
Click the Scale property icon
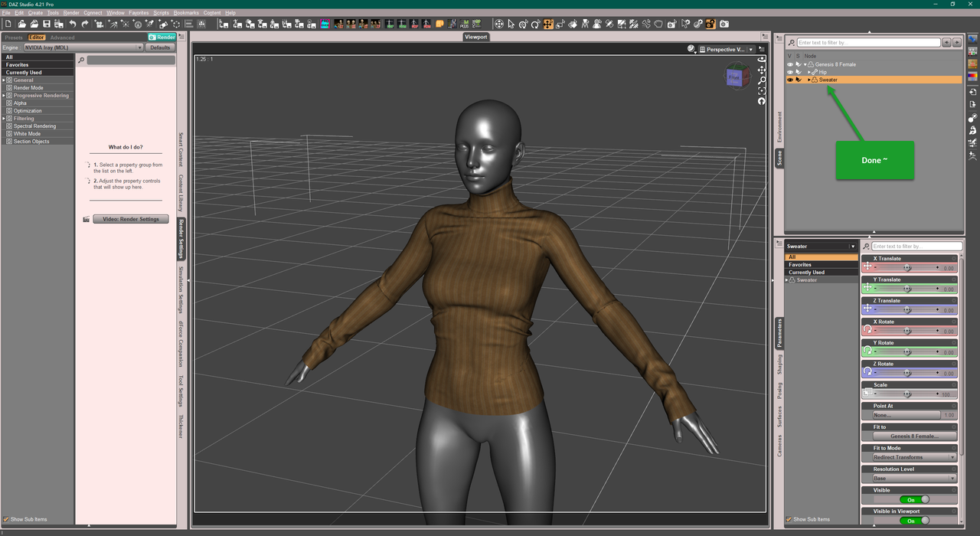tap(867, 392)
